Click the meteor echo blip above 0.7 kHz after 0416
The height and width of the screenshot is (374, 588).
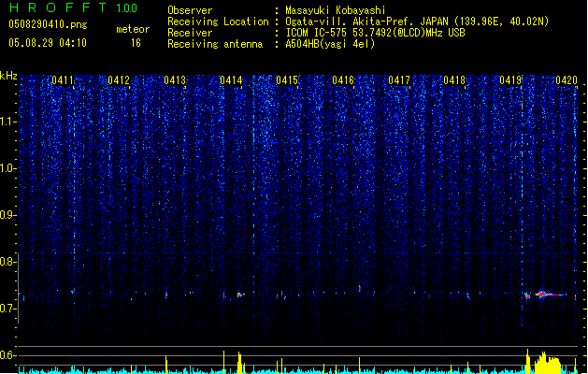[x=360, y=289]
